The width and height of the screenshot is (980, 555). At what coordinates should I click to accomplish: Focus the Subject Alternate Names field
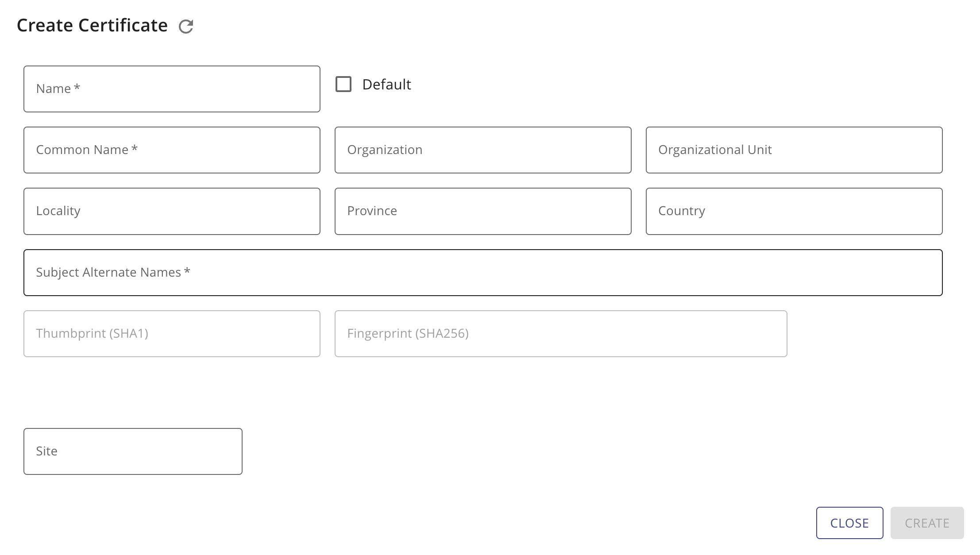[482, 272]
